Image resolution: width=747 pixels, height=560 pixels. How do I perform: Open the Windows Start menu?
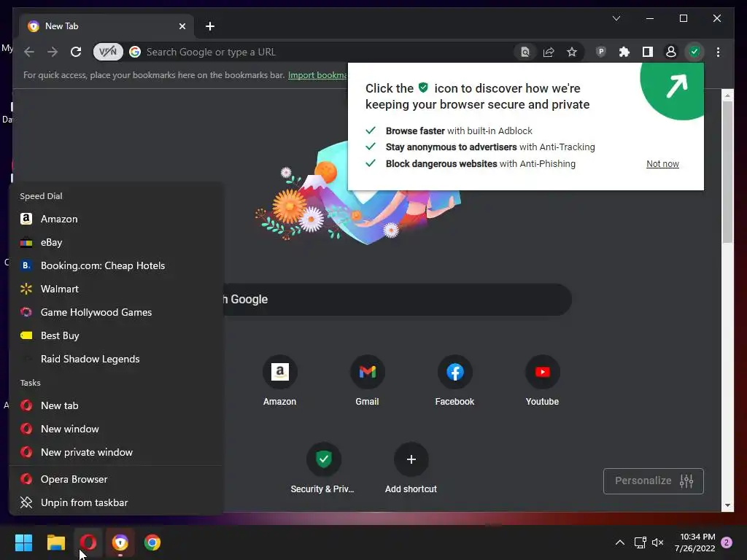click(x=23, y=542)
